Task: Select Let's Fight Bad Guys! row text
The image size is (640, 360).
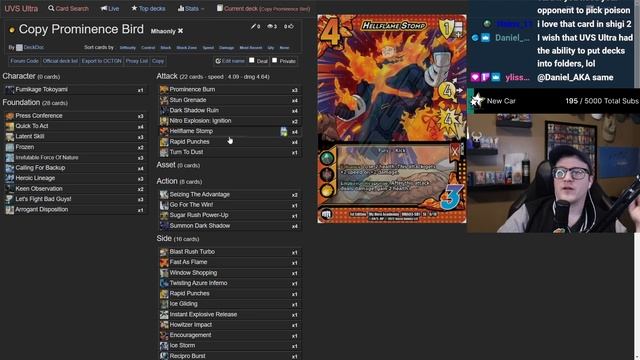Action: (x=43, y=199)
